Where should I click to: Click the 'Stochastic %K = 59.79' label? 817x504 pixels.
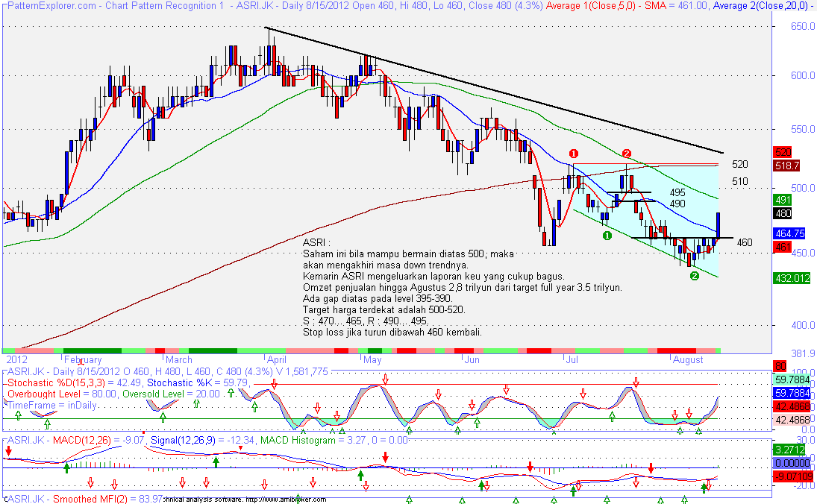198,383
